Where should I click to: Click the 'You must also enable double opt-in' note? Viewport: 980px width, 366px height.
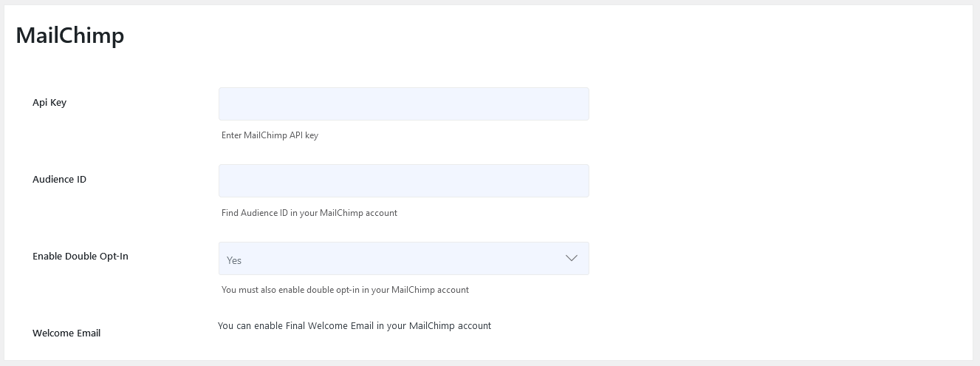345,290
